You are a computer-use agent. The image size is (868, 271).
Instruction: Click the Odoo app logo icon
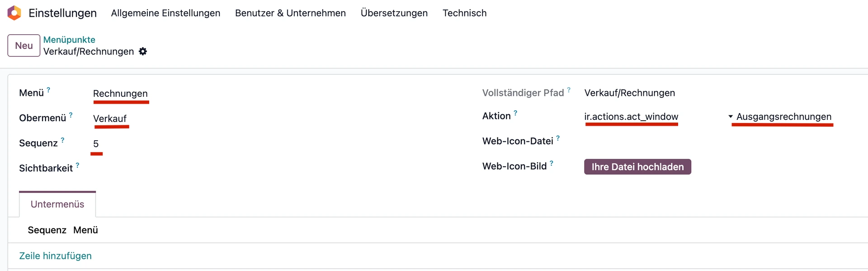(x=14, y=13)
